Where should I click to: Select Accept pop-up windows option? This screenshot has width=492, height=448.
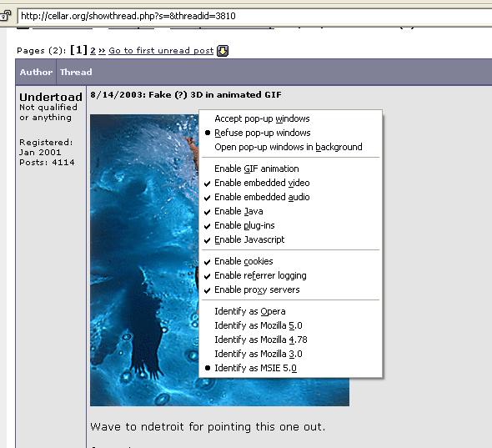(290, 118)
